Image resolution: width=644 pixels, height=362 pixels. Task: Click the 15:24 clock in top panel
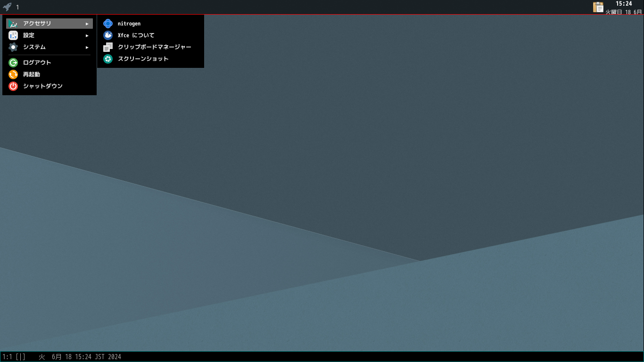[x=624, y=4]
